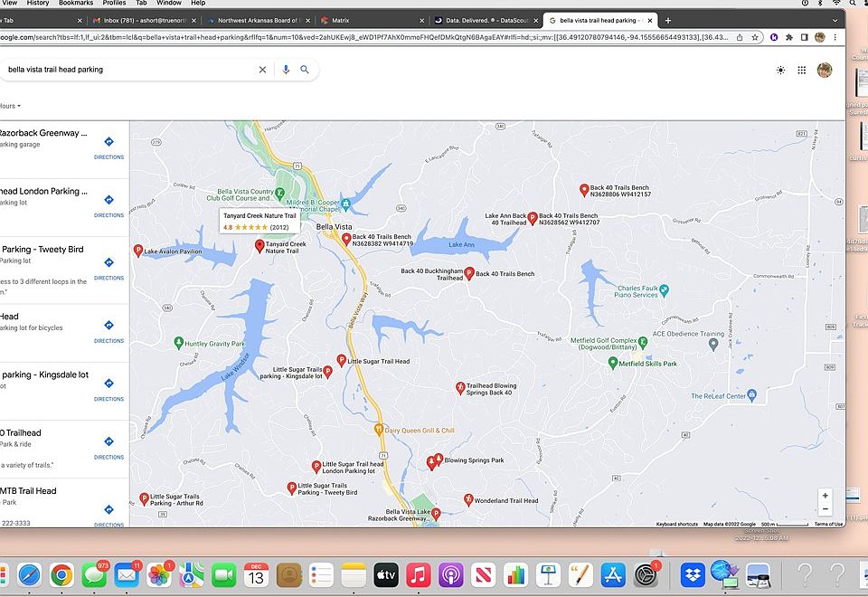Open the Tanyard Creek Nature Trail rating popup
The image size is (868, 597).
click(x=259, y=221)
